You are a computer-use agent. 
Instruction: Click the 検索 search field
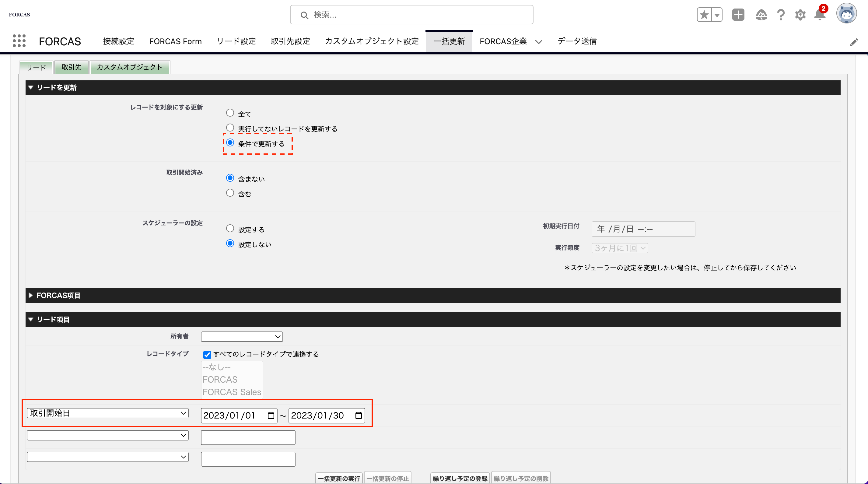coord(411,15)
